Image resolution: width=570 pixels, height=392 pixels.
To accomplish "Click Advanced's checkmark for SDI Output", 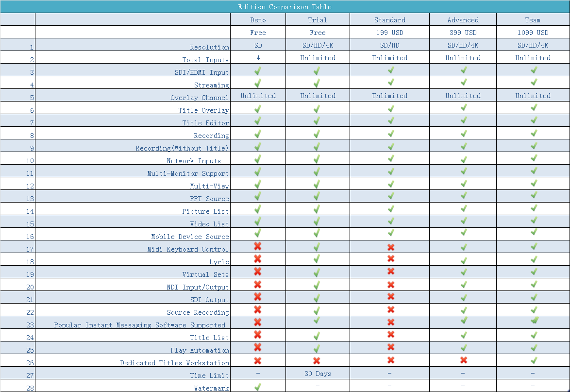I will 463,297.
